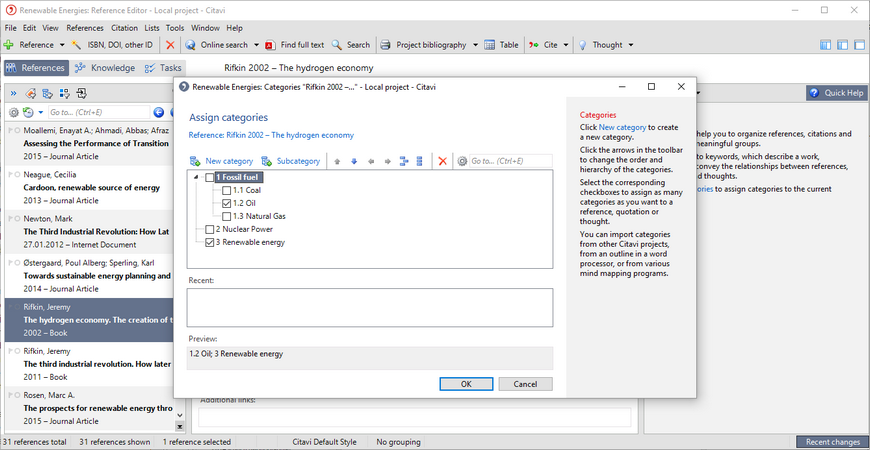The image size is (870, 450).
Task: Open the File menu
Action: [11, 28]
